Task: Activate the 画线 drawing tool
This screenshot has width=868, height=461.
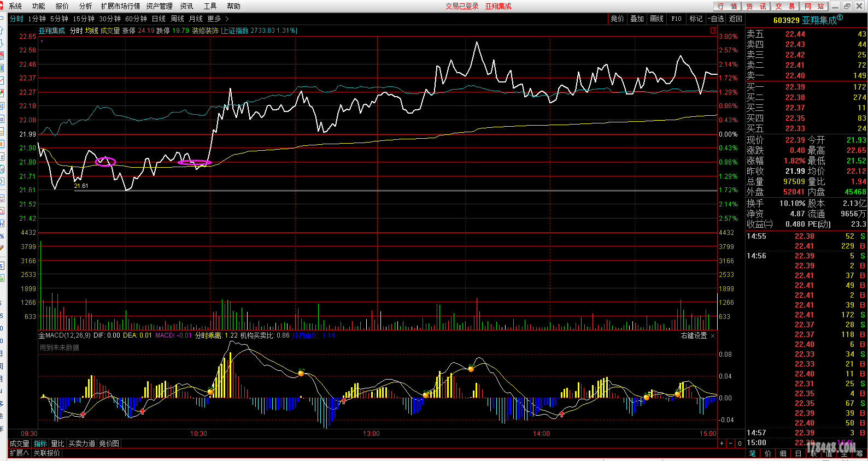Action: [x=657, y=19]
